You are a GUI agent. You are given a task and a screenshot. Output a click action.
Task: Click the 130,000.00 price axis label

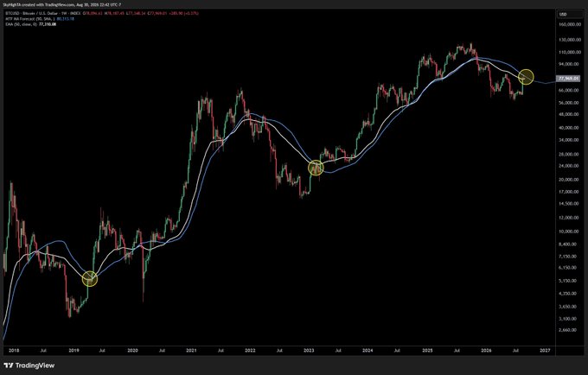click(x=569, y=40)
